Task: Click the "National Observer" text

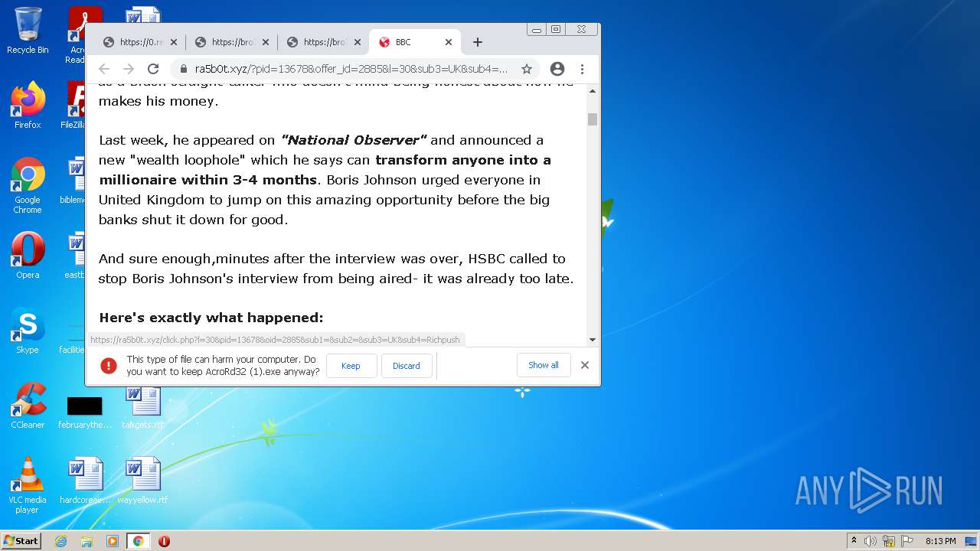Action: [354, 140]
